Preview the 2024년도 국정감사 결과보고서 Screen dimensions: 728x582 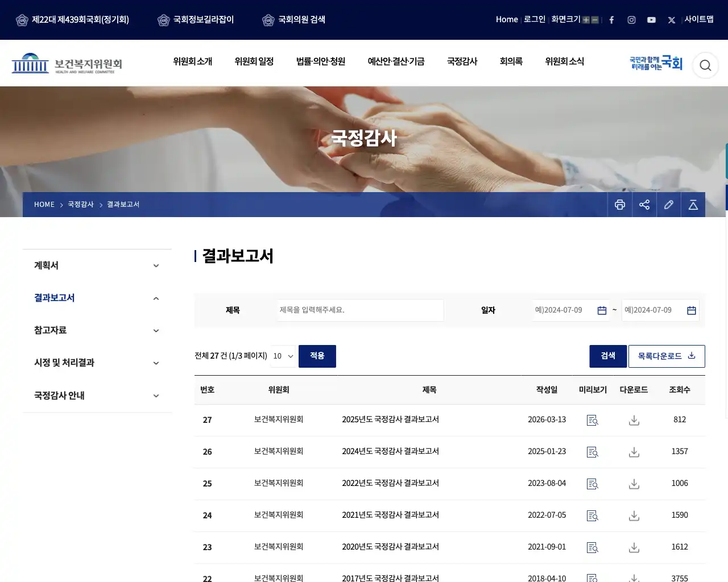coord(593,452)
